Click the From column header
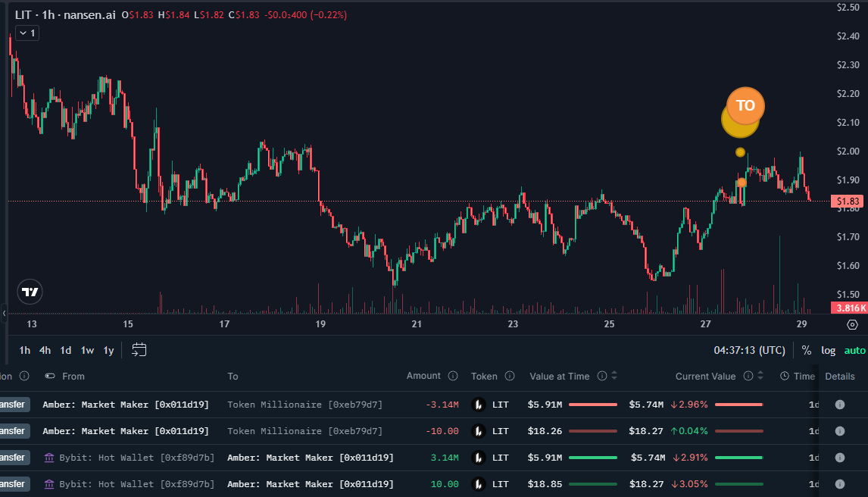 click(73, 377)
